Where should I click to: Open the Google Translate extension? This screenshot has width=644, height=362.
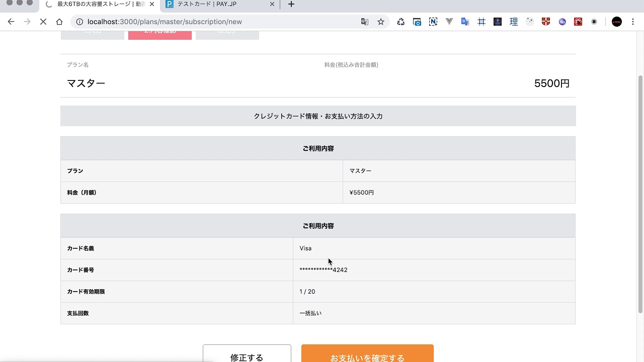pyautogui.click(x=465, y=22)
